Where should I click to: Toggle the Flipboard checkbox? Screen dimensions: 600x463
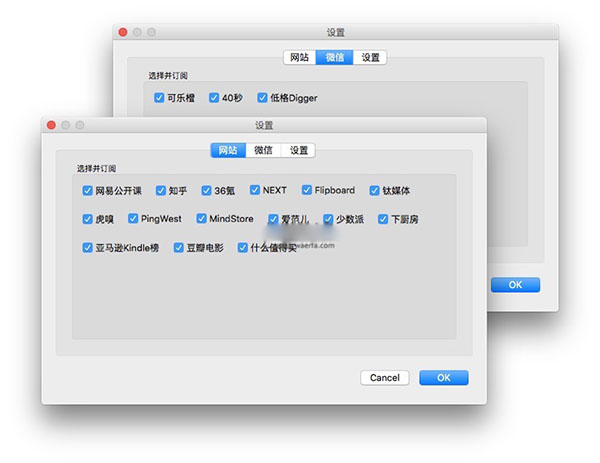[307, 190]
